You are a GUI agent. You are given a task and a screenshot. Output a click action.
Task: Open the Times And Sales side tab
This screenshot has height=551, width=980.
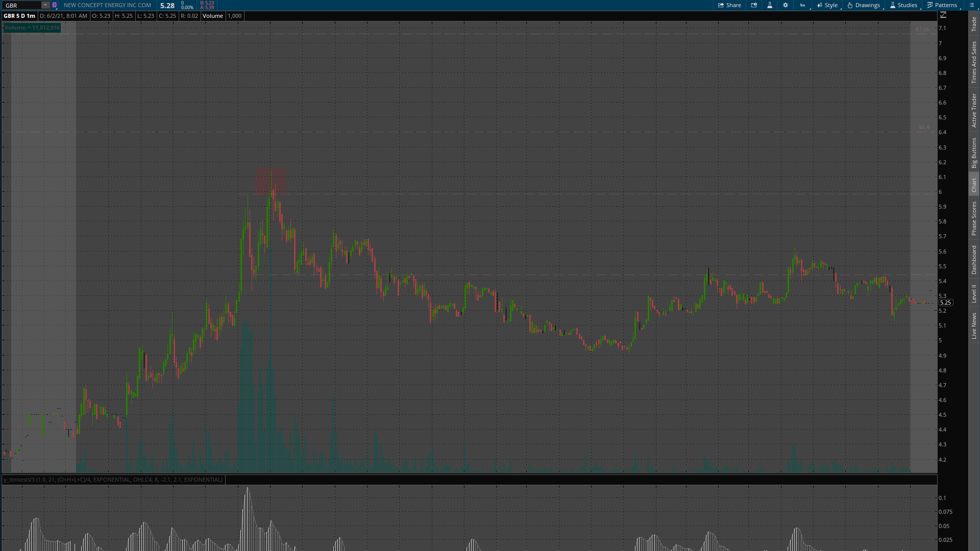(x=974, y=62)
